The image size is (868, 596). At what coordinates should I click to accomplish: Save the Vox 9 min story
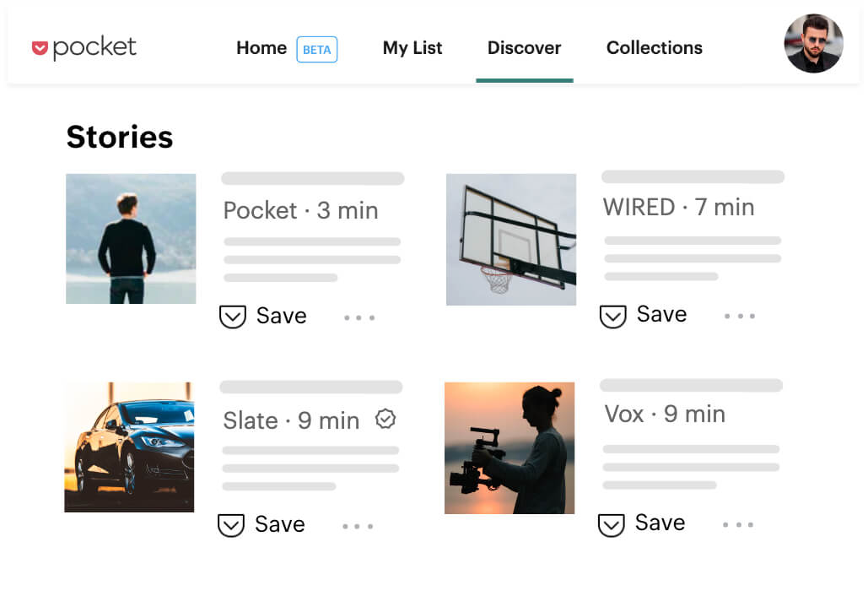coord(641,523)
